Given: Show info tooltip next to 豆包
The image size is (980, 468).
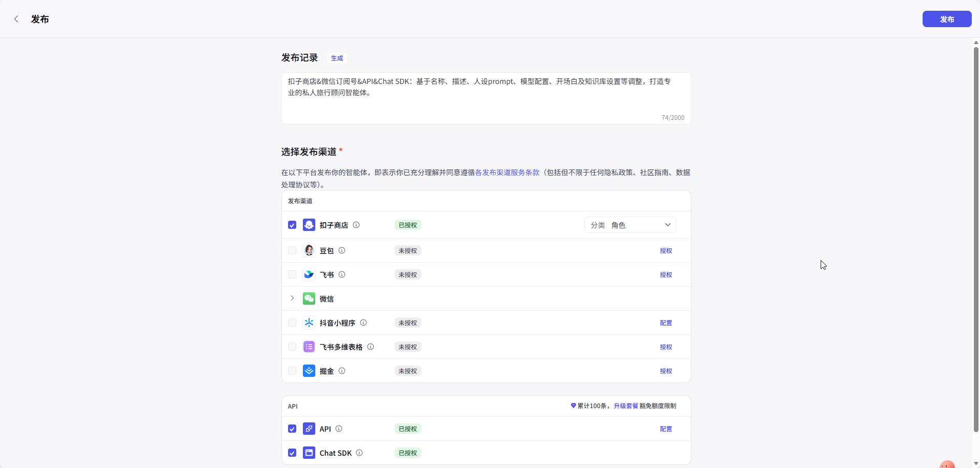Looking at the screenshot, I should pos(342,250).
